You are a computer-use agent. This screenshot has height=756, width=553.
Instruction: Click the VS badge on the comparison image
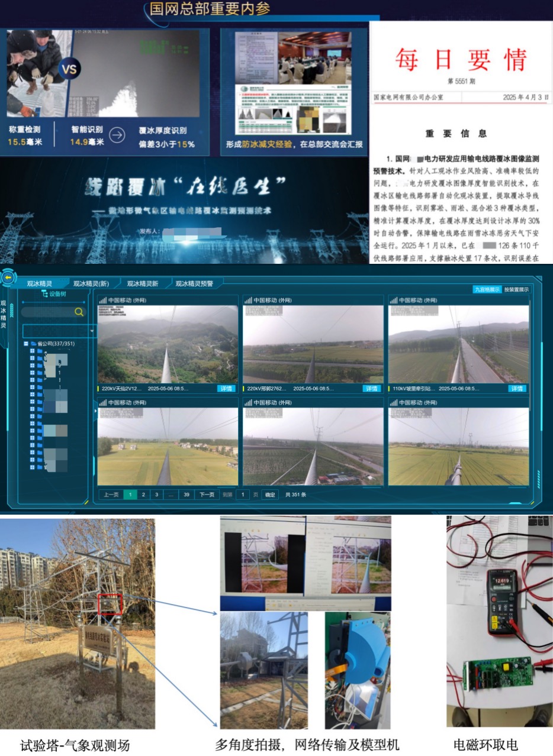(x=69, y=69)
